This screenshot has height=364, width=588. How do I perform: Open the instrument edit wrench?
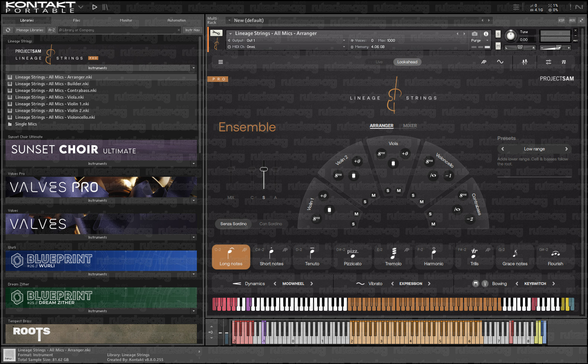216,33
